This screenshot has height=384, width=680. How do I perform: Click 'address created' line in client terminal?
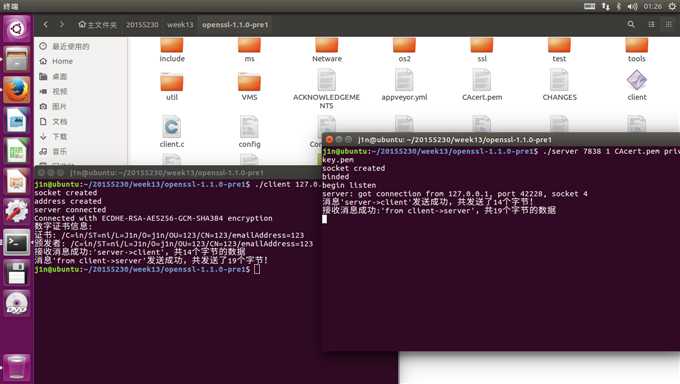click(x=68, y=201)
